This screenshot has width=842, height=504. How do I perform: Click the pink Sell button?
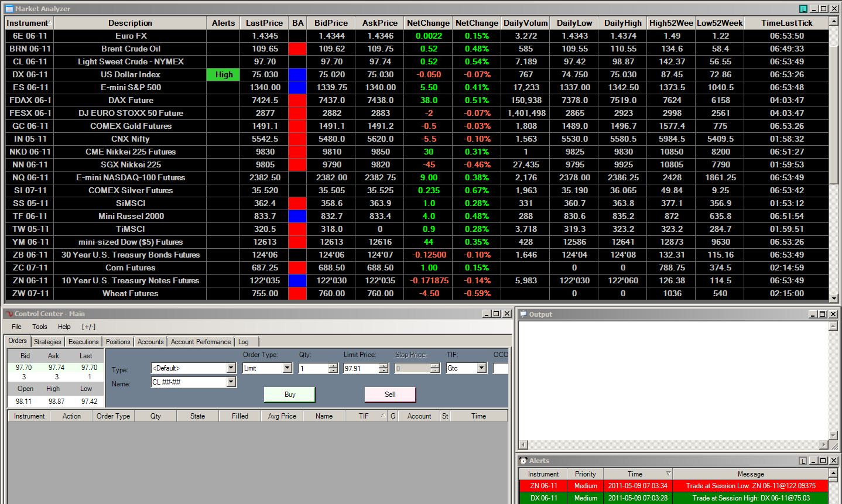(x=390, y=395)
